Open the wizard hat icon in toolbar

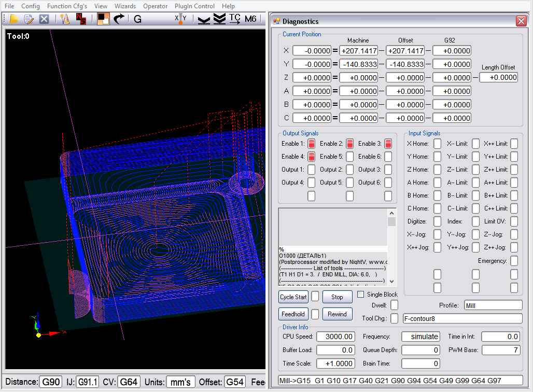65,19
